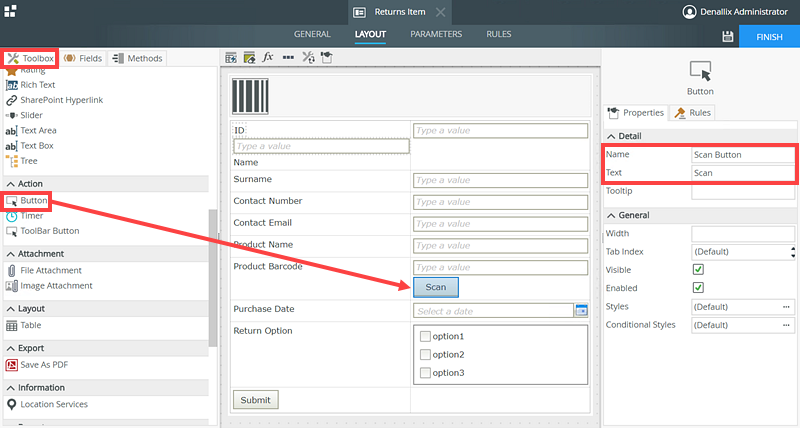Collapse the Action section in Toolbox
The image size is (800, 428).
point(11,184)
